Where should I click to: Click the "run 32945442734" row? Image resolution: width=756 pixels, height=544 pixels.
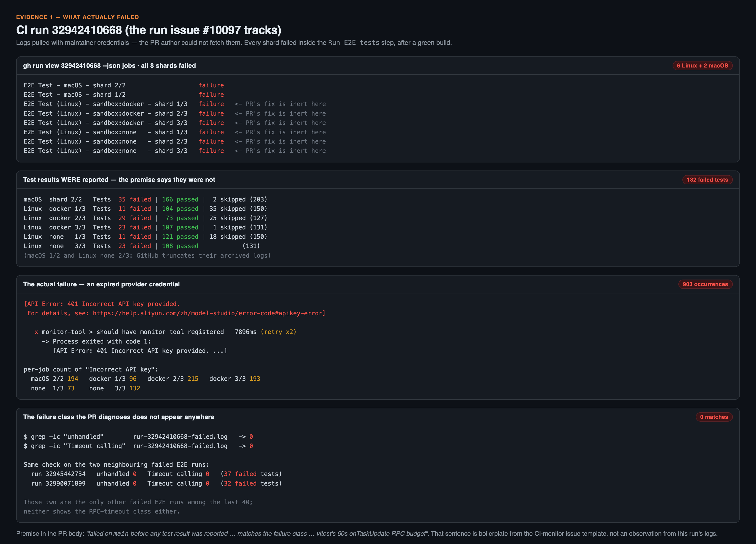[x=156, y=474]
